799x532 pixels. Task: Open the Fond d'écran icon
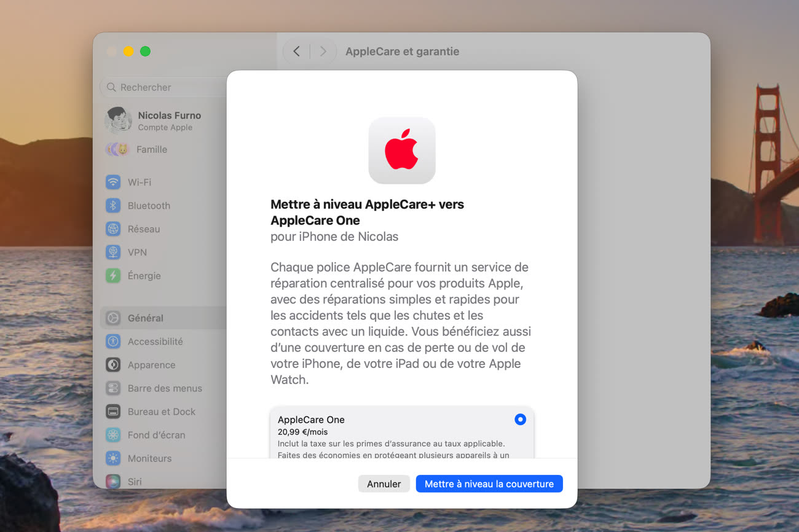point(113,435)
